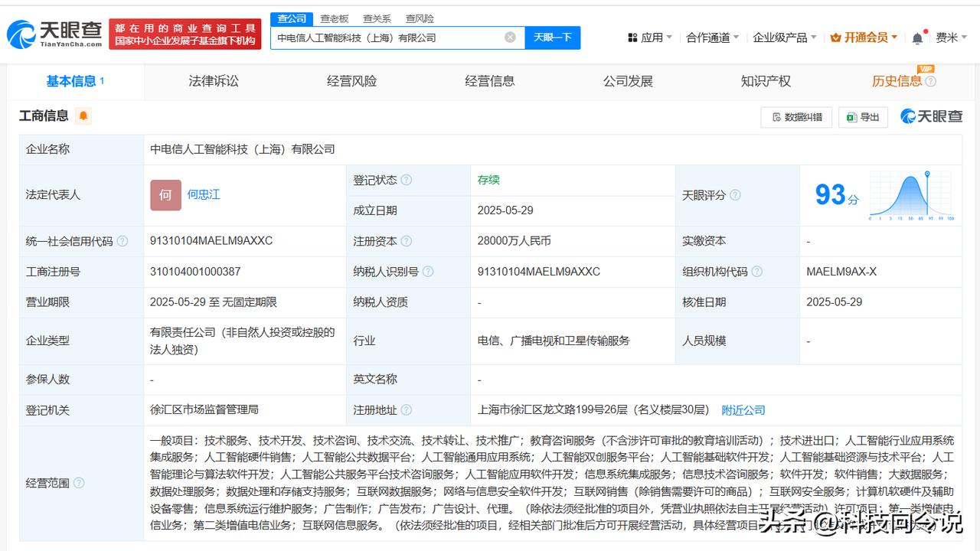Click help icon next to 注册资本
The height and width of the screenshot is (551, 980).
click(406, 241)
